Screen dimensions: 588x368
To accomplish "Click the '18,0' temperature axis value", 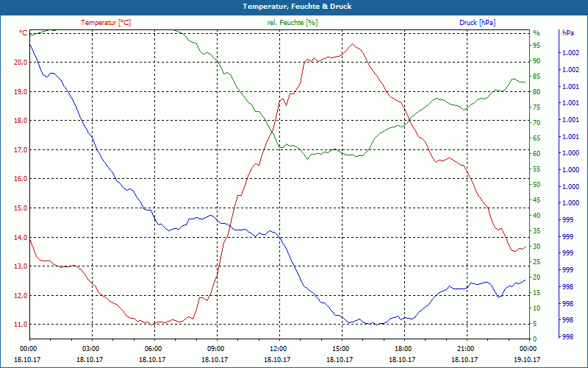I will [21, 121].
